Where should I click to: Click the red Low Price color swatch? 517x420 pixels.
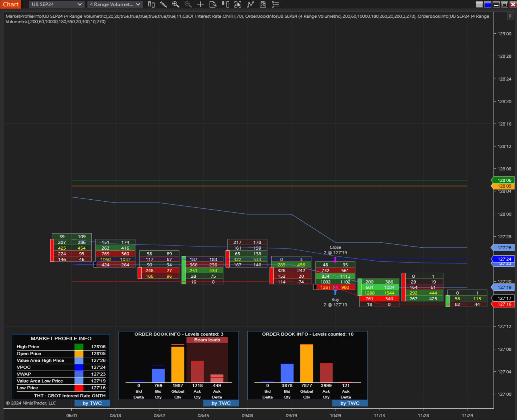click(79, 388)
